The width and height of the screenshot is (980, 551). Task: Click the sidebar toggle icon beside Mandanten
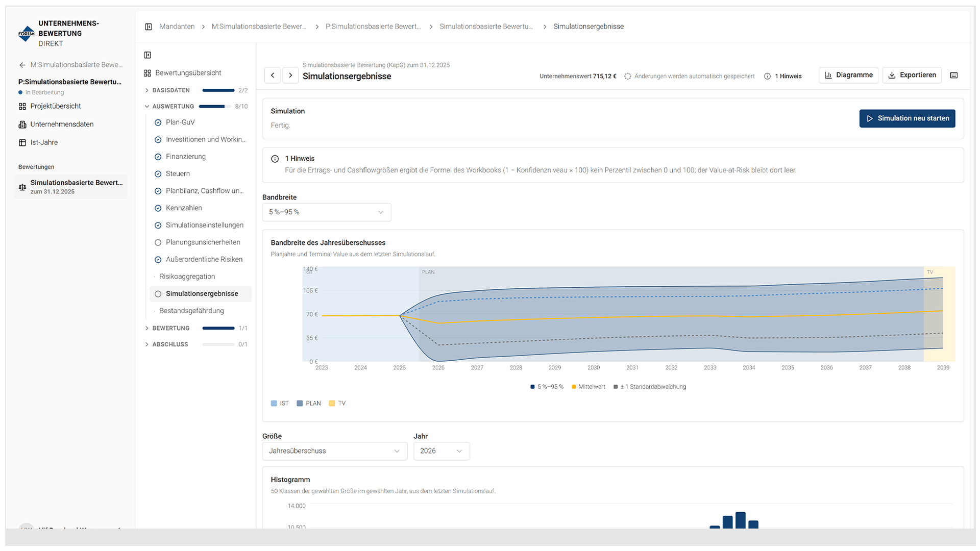[x=149, y=27]
